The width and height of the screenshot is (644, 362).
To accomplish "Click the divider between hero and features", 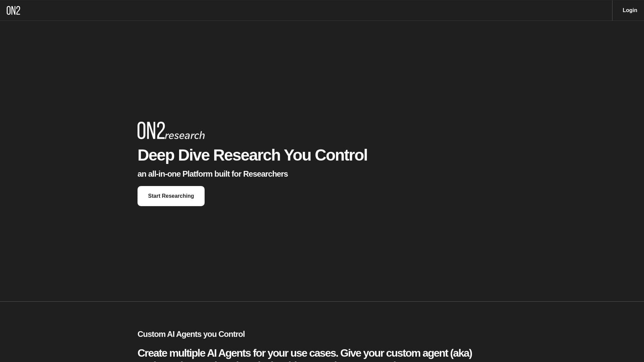I will point(322,301).
